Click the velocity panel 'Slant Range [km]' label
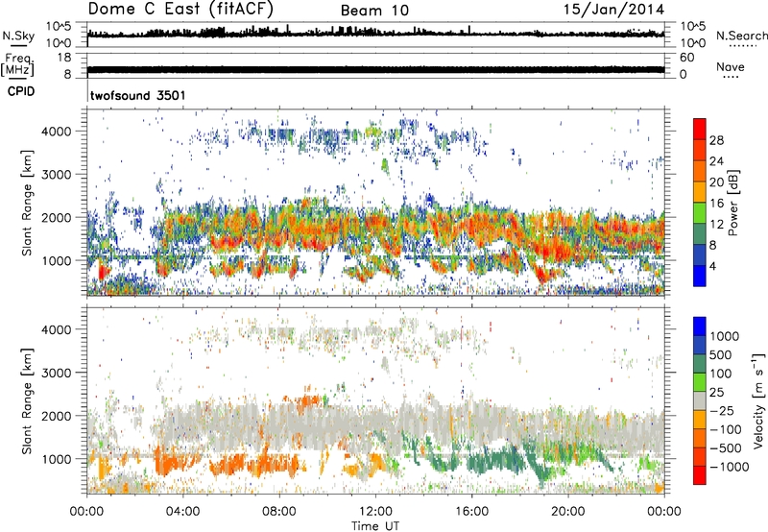Image resolution: width=768 pixels, height=532 pixels. click(27, 401)
